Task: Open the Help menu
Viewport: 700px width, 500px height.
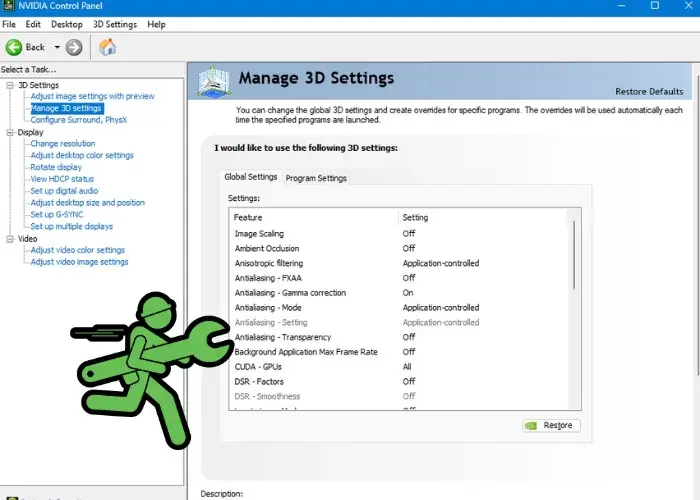Action: [156, 24]
